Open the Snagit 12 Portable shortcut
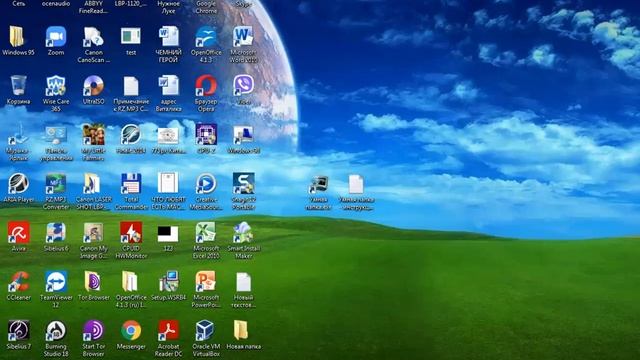The width and height of the screenshot is (640, 360). point(244,184)
